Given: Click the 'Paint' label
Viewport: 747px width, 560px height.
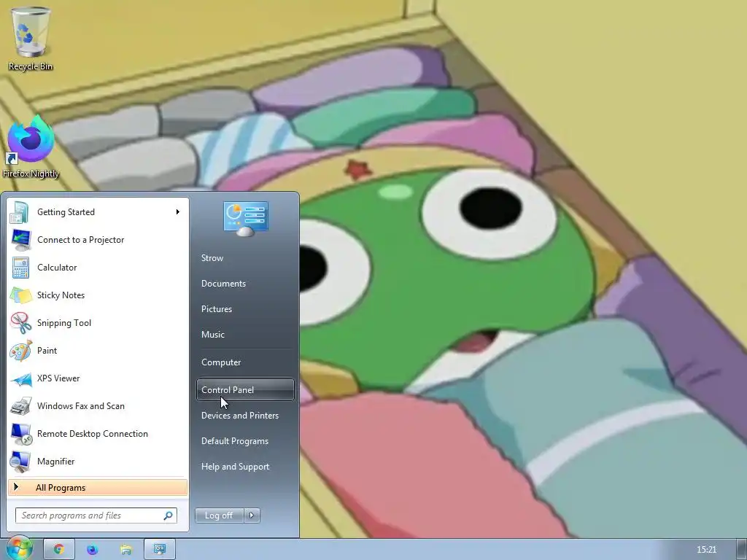Looking at the screenshot, I should (x=47, y=351).
